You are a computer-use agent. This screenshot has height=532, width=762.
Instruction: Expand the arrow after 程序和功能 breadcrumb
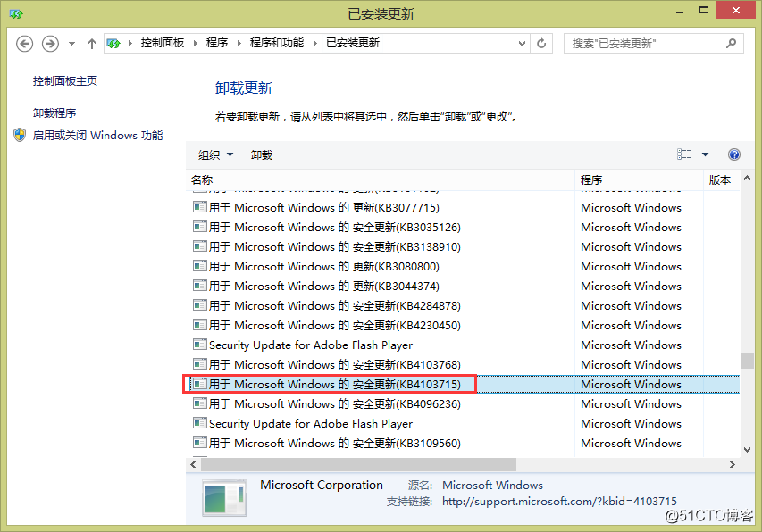click(x=315, y=43)
